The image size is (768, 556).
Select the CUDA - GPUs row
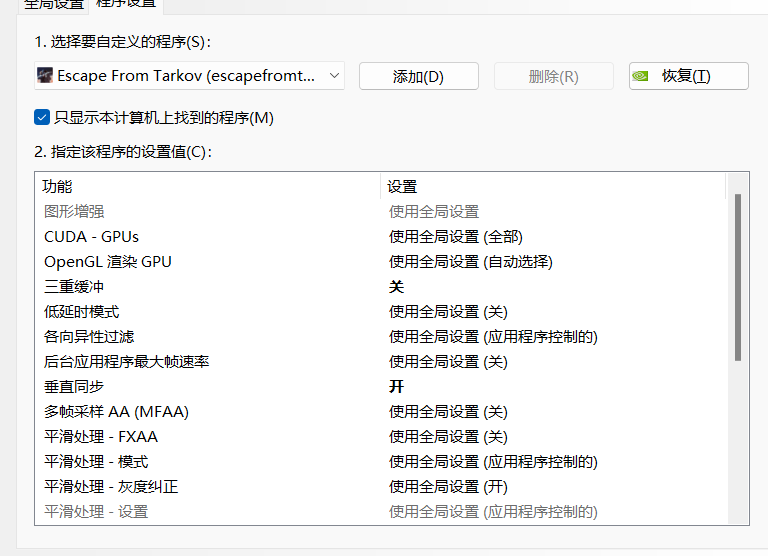[x=91, y=237]
